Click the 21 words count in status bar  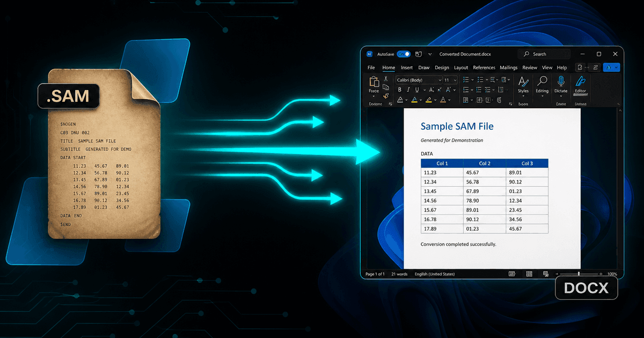click(x=399, y=274)
